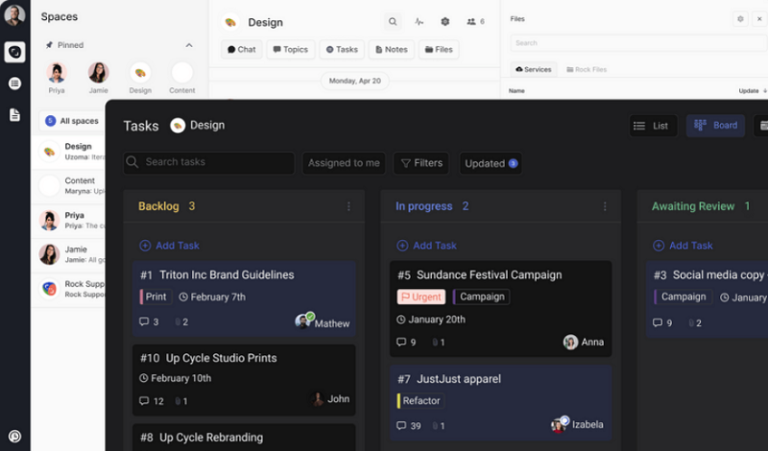Click the search icon in the Design header
The image size is (768, 451).
tap(393, 22)
